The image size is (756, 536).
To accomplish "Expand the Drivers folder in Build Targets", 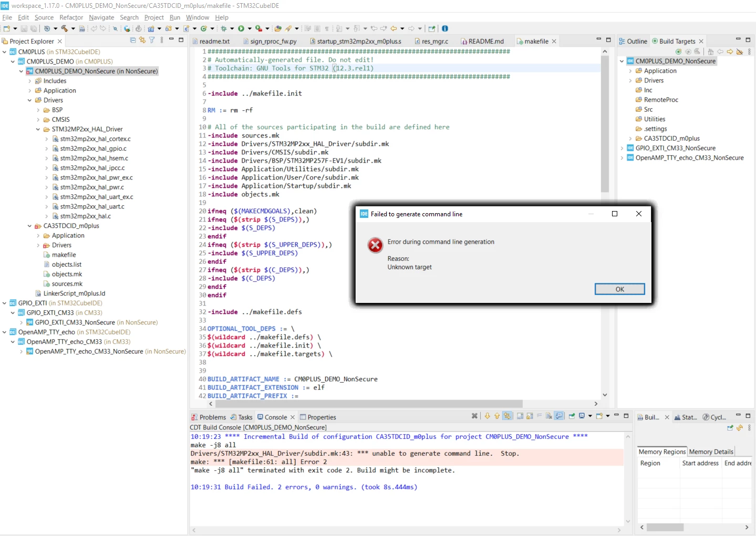I will (x=630, y=81).
